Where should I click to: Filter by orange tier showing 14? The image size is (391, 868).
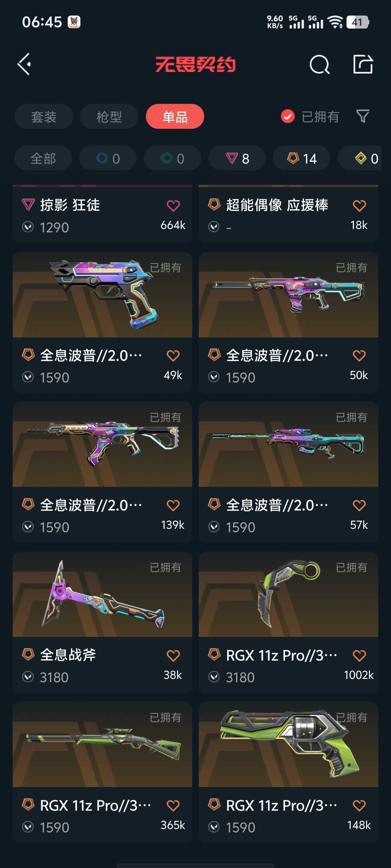[302, 158]
